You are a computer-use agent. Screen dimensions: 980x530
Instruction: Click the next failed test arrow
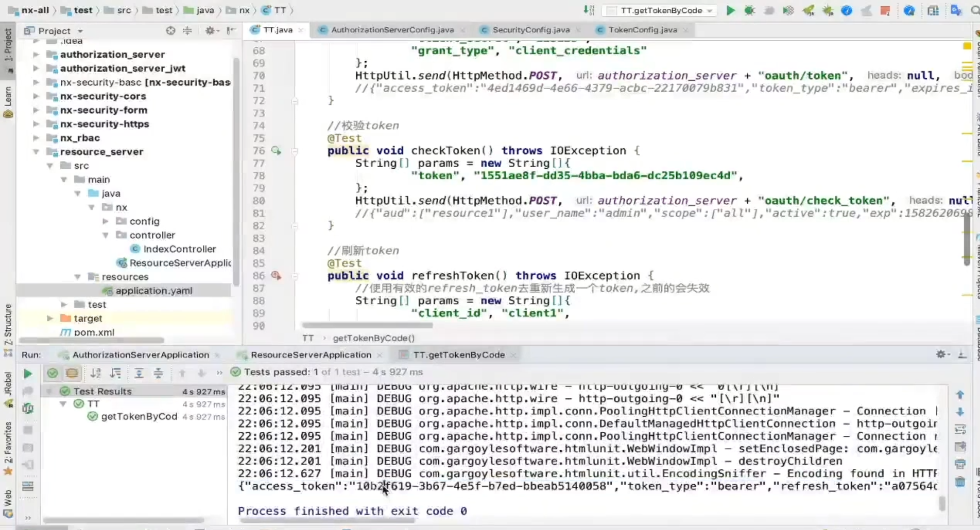click(x=201, y=373)
